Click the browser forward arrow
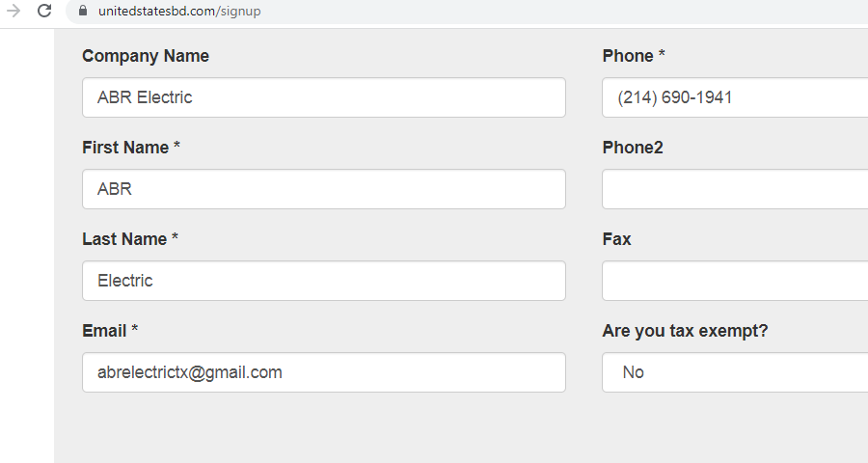The width and height of the screenshot is (868, 463). [x=14, y=12]
